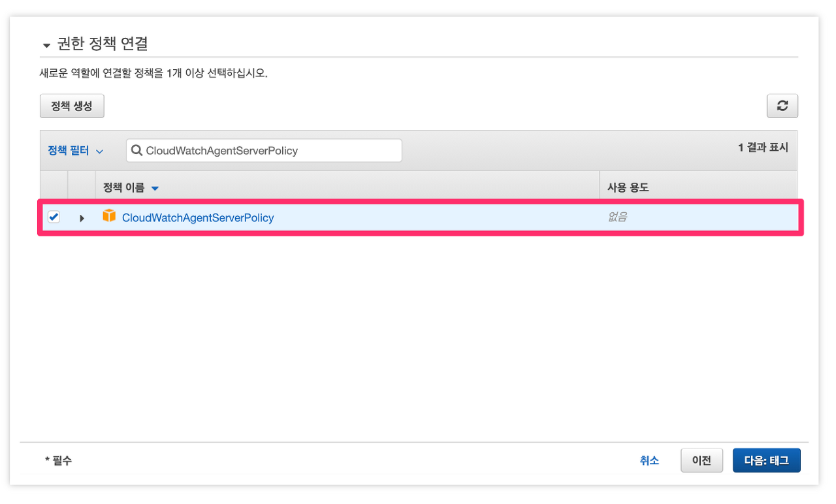
Task: Collapse the 권한 정책 연결 section
Action: [46, 46]
